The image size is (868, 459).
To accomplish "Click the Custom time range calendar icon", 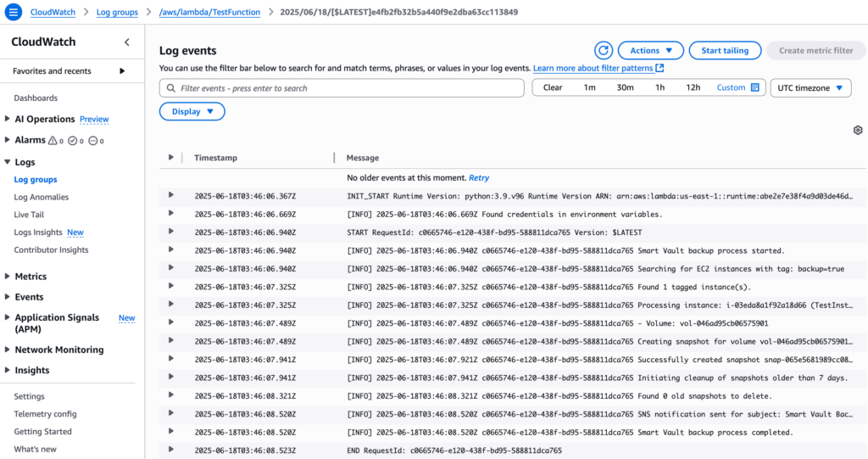I will [x=754, y=87].
